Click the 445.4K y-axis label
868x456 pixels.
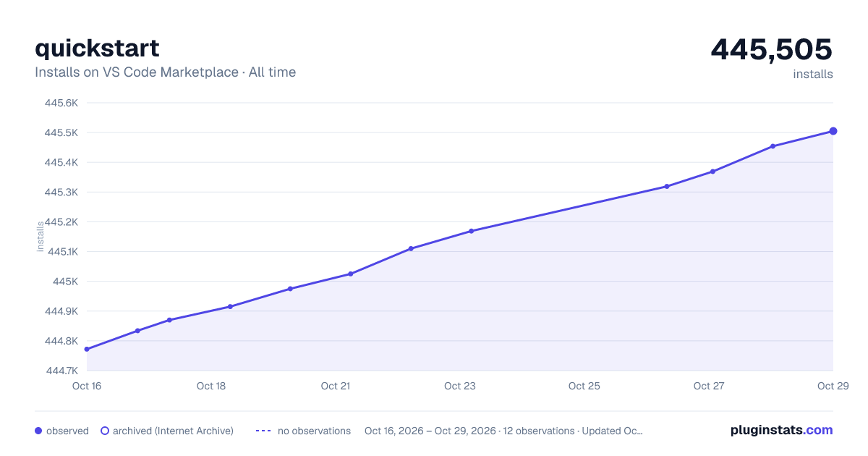coord(61,162)
